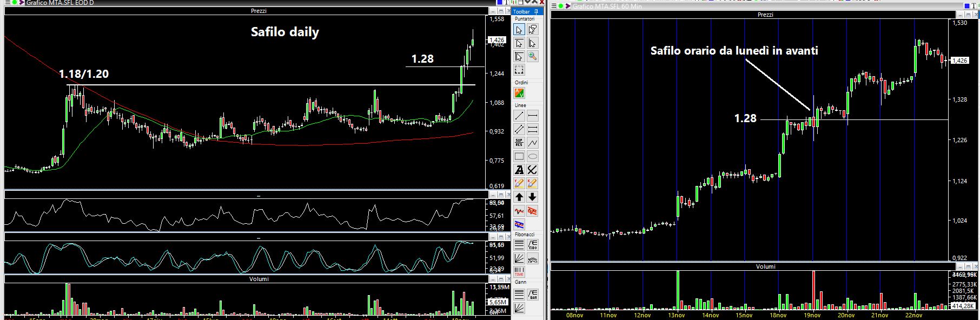Select the Gann fan tool
Image resolution: width=980 pixels, height=320 pixels.
click(519, 308)
